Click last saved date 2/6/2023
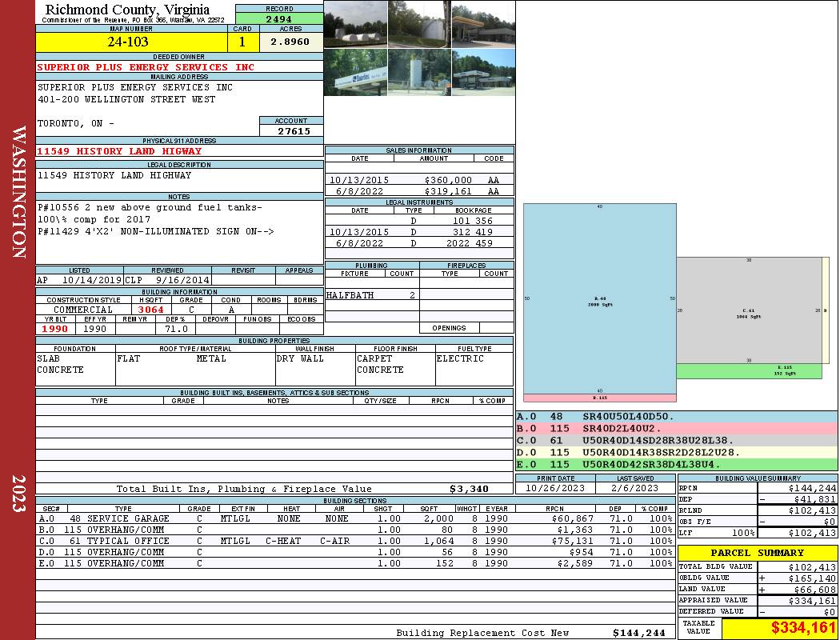This screenshot has width=840, height=640. pyautogui.click(x=635, y=488)
